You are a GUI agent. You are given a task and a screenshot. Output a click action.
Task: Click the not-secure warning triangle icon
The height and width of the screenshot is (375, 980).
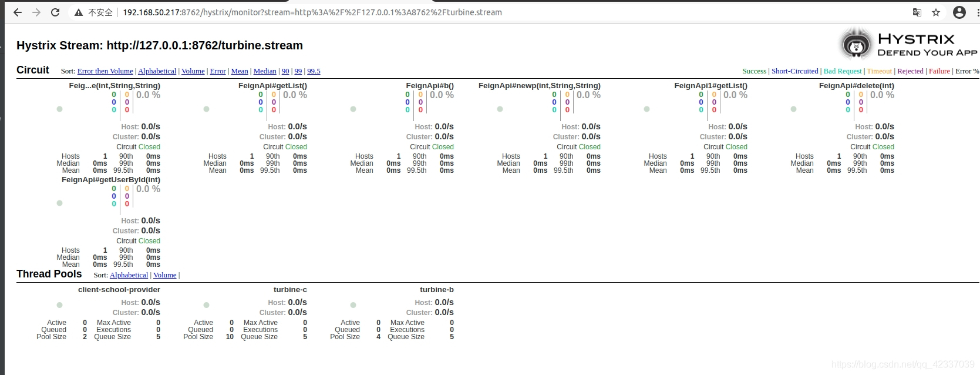pyautogui.click(x=78, y=12)
